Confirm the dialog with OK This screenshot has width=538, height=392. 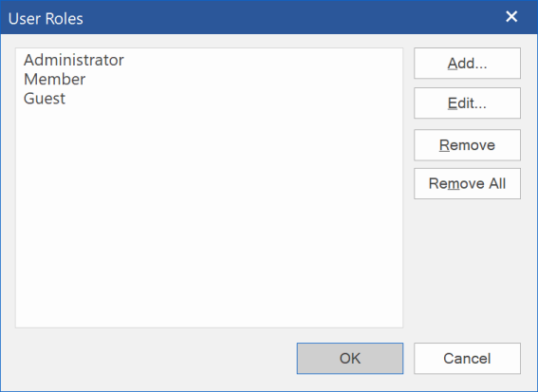tap(350, 359)
